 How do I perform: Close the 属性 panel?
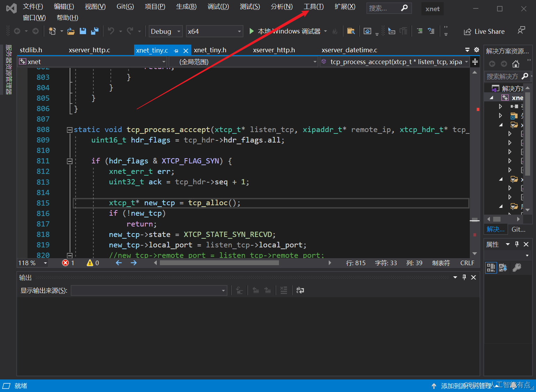[x=526, y=244]
